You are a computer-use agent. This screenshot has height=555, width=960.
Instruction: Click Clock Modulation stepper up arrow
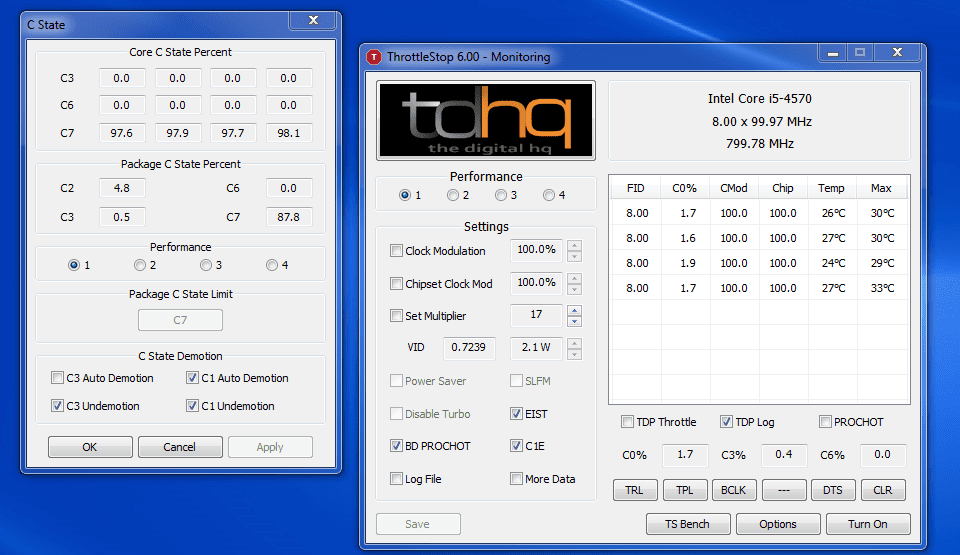coord(574,245)
